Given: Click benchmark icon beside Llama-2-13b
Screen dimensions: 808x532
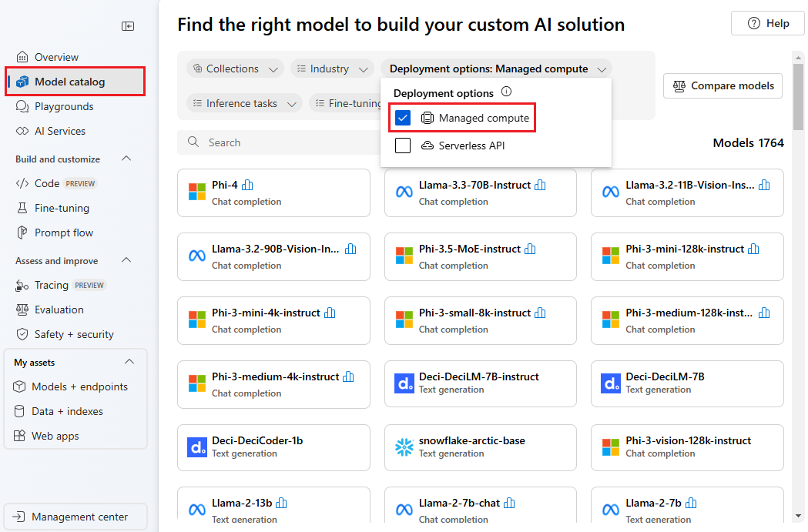Looking at the screenshot, I should point(281,503).
